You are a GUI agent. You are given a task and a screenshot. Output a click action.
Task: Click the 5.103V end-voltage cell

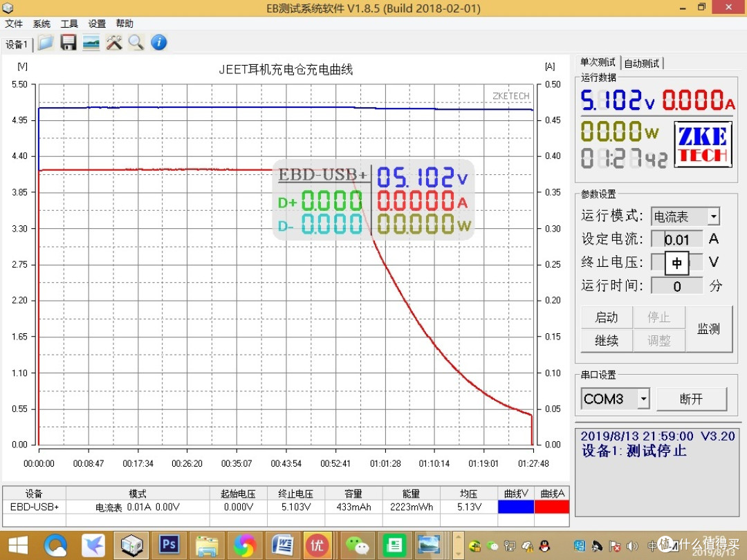(296, 507)
